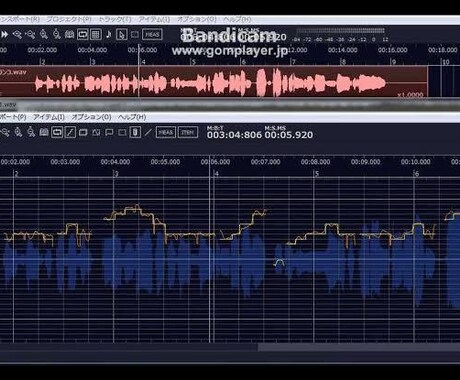This screenshot has width=460, height=380.
Task: Click fast-forward in the upper track window toolbar
Action: tap(4, 34)
